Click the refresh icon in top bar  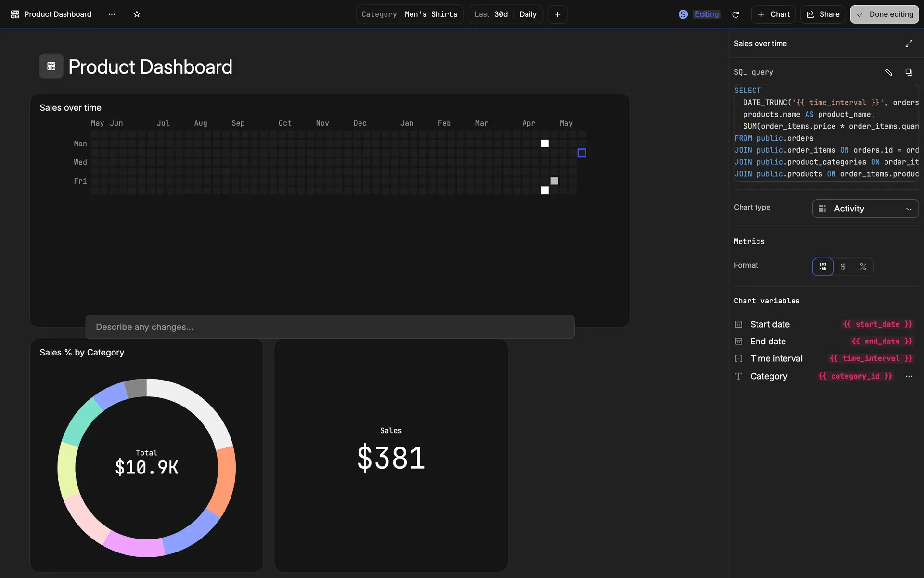tap(735, 14)
